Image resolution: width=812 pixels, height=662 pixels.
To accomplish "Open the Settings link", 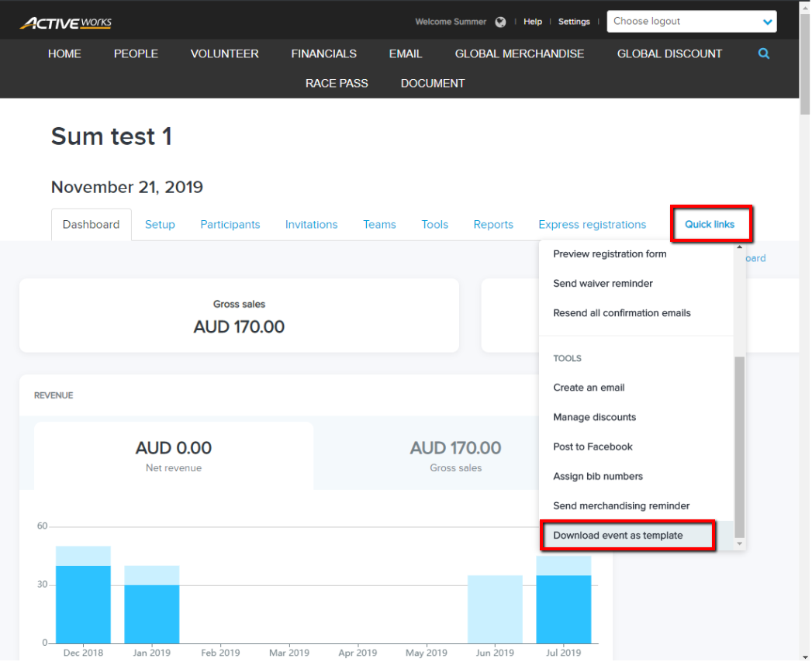I will [x=574, y=22].
